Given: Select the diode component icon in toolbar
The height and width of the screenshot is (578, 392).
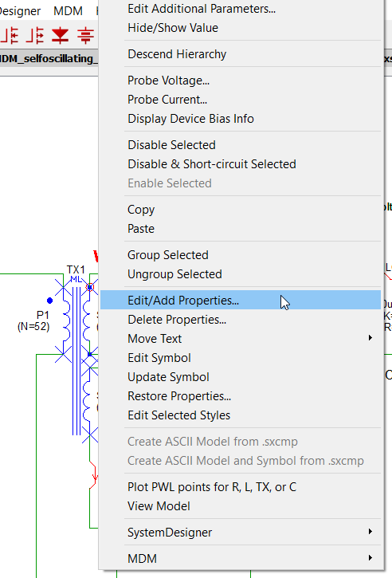Looking at the screenshot, I should 60,36.
